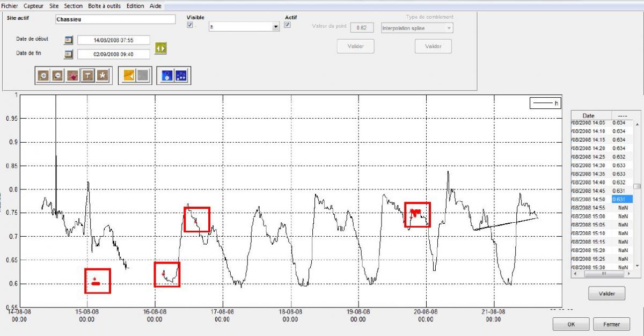This screenshot has height=336, width=644.
Task: Click the zoom in magnifier tool
Action: click(43, 76)
